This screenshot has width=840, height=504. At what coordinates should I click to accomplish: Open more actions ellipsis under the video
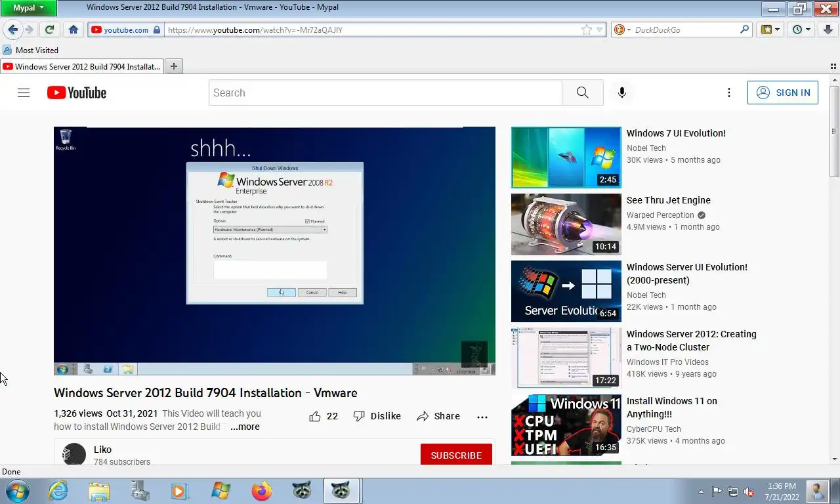[x=482, y=417]
